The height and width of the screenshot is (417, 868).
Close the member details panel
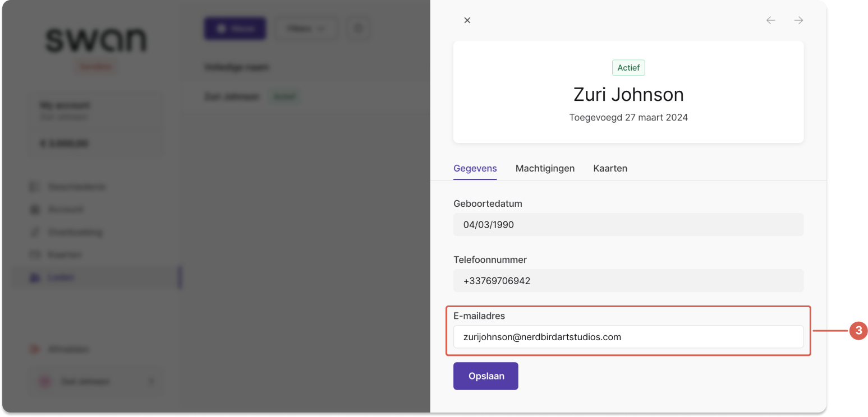(x=467, y=20)
